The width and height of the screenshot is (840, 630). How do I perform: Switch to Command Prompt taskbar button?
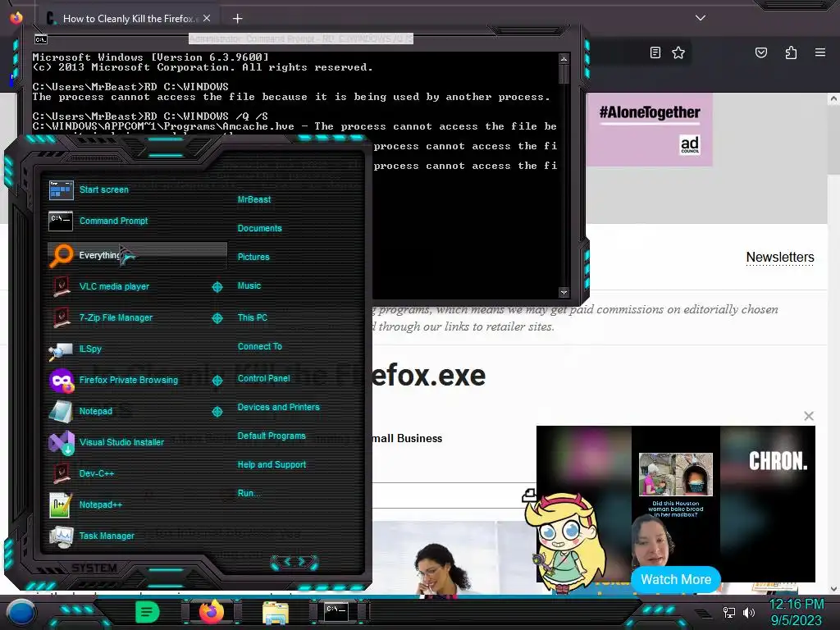click(x=336, y=612)
